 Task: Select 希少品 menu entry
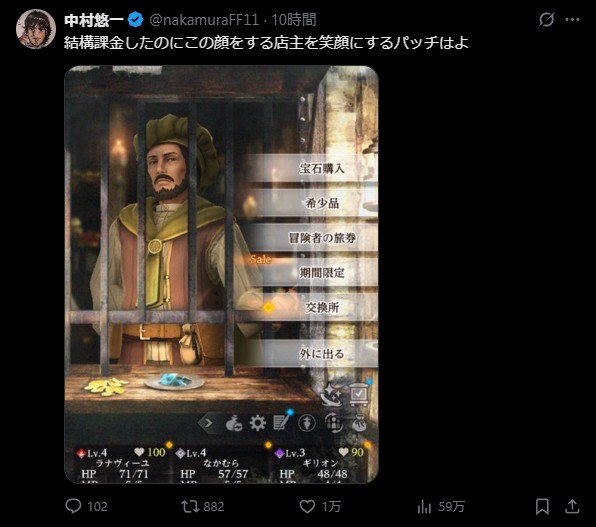(322, 203)
